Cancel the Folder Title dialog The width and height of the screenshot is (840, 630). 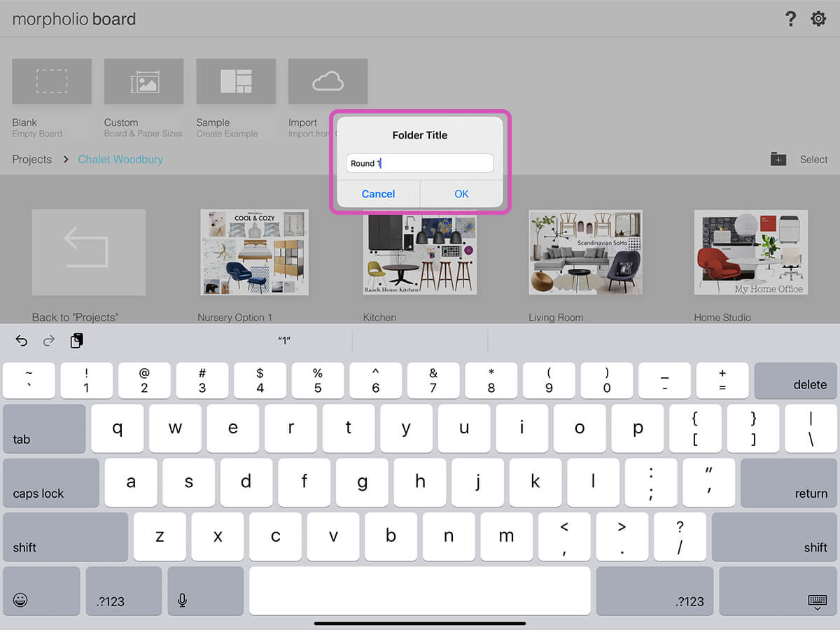click(378, 194)
